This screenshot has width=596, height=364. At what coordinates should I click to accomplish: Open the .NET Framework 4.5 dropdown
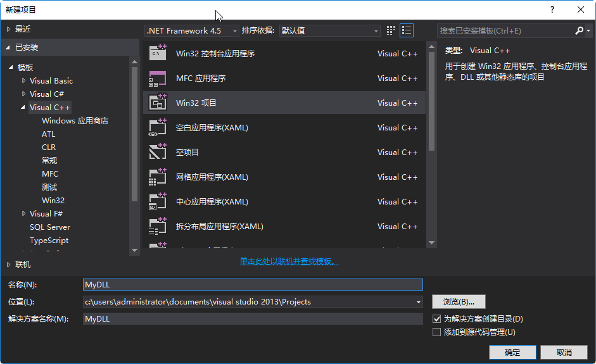click(191, 31)
